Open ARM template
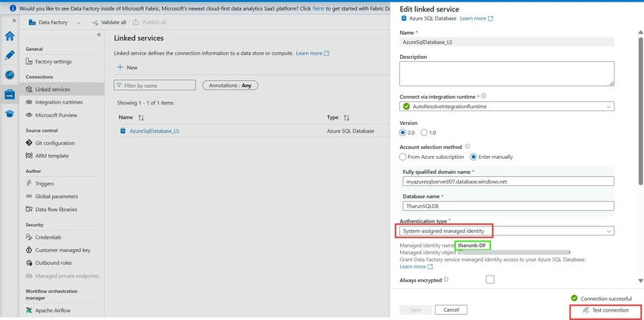Image resolution: width=644 pixels, height=320 pixels. point(52,156)
